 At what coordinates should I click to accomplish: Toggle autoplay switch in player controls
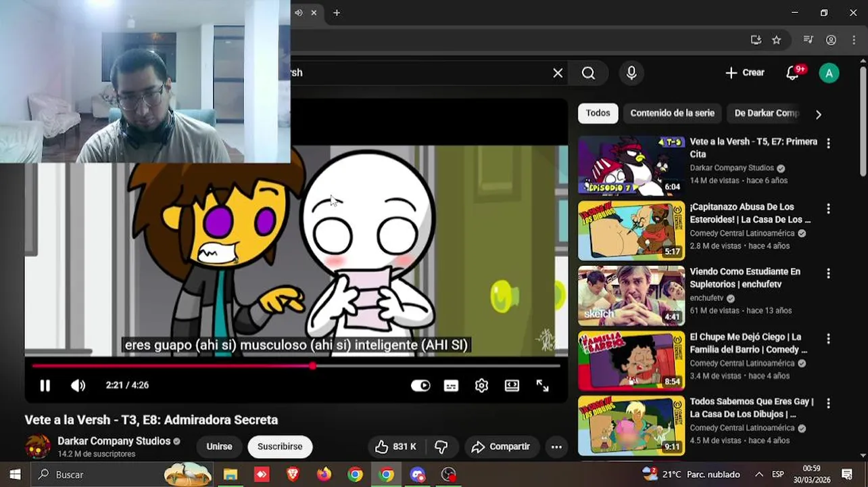(x=420, y=386)
